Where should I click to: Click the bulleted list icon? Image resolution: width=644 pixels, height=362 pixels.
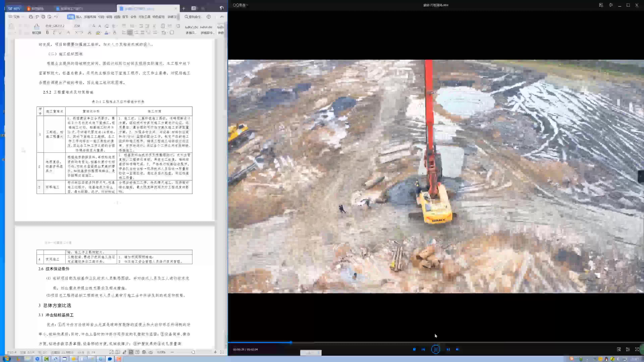(x=124, y=26)
